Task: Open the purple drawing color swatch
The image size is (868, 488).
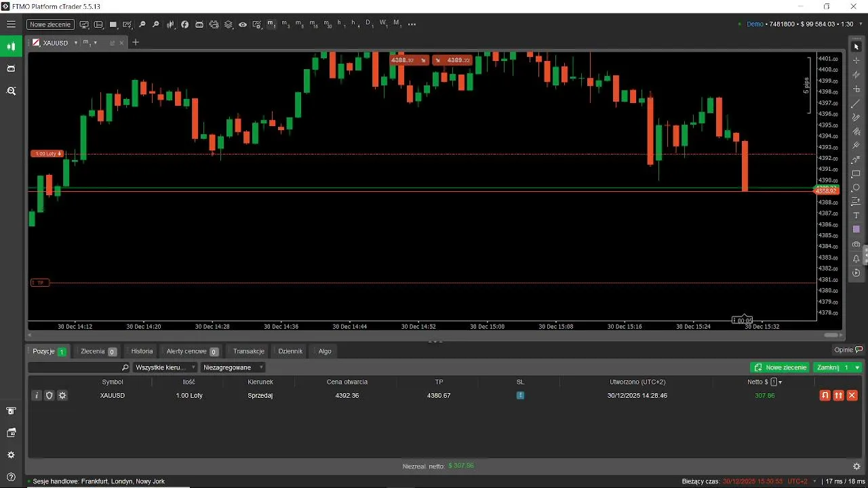Action: (x=856, y=230)
